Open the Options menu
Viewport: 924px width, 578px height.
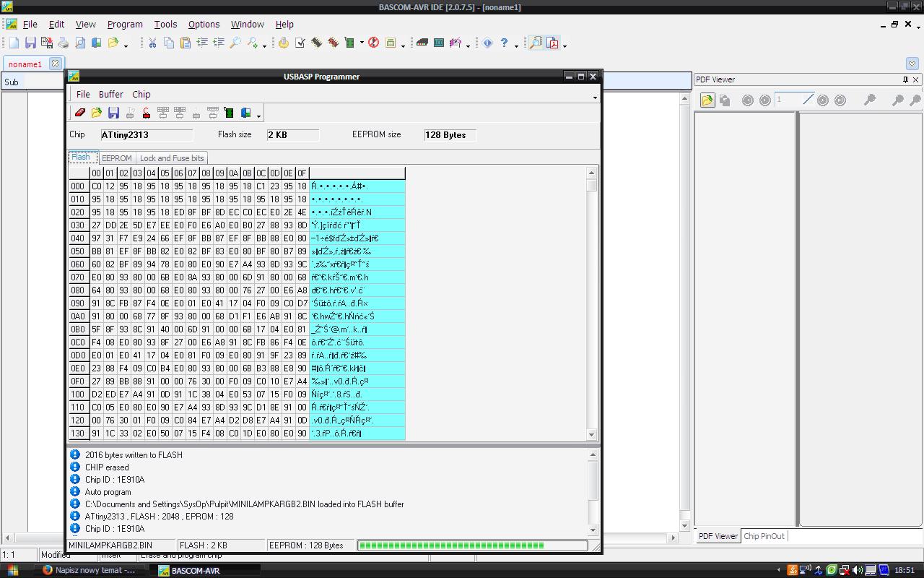point(204,24)
